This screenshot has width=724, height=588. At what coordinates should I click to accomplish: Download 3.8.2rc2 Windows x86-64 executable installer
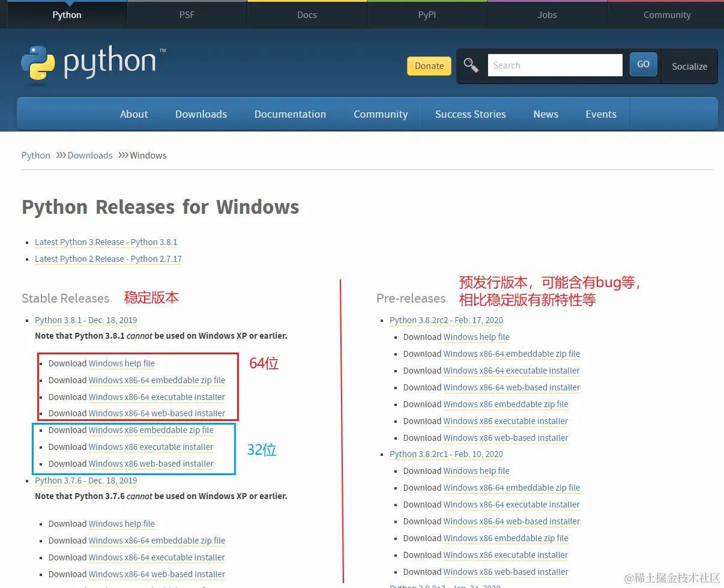pos(511,371)
